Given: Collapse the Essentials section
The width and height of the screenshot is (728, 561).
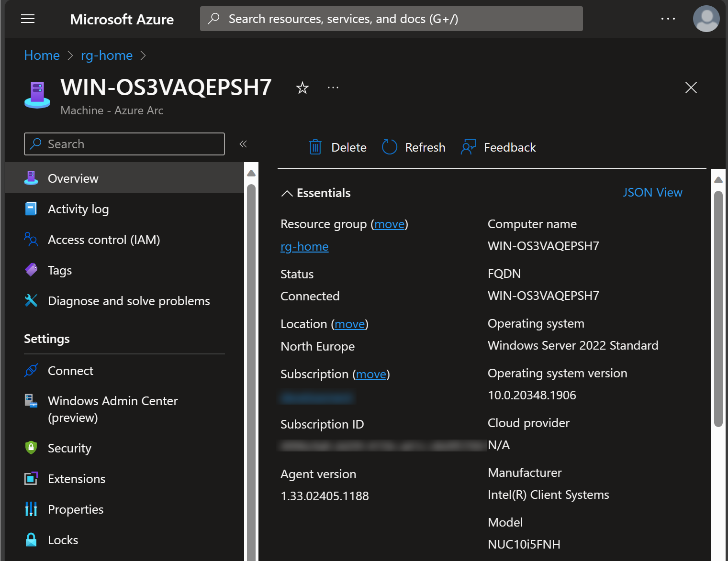Looking at the screenshot, I should [316, 193].
